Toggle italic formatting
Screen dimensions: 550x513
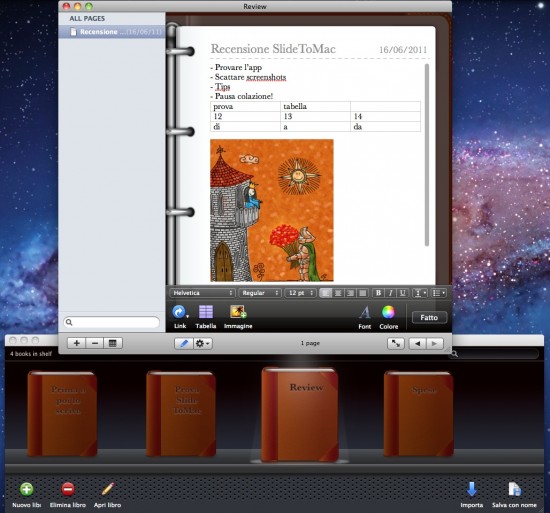coord(390,293)
